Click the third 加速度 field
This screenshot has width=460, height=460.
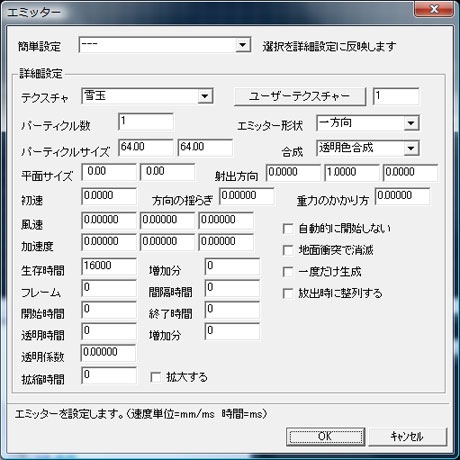point(226,242)
